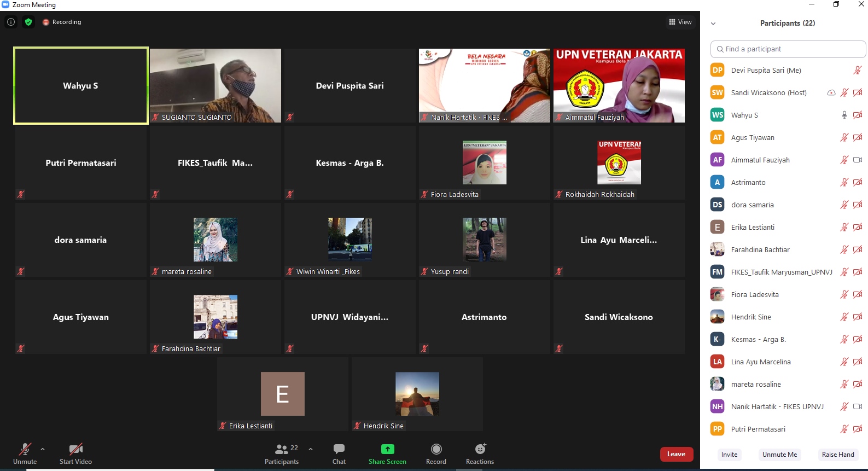Click the Find a participant search field

coord(788,49)
